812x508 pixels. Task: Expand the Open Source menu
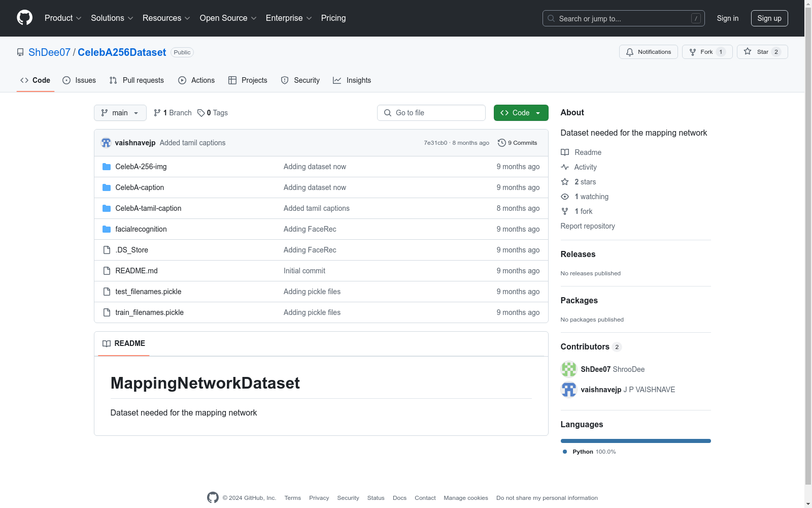click(228, 18)
